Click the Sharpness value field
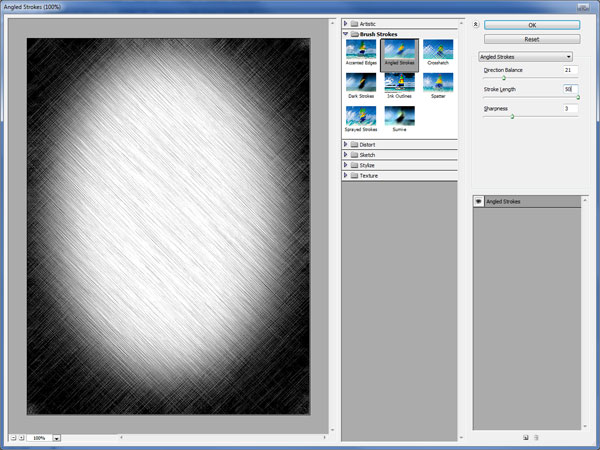The width and height of the screenshot is (600, 450). (x=570, y=108)
